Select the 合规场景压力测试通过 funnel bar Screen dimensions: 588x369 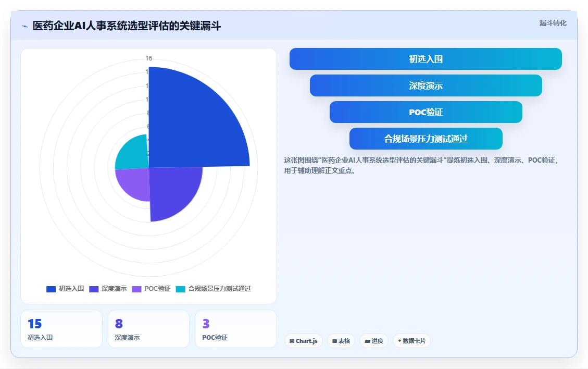click(x=426, y=139)
